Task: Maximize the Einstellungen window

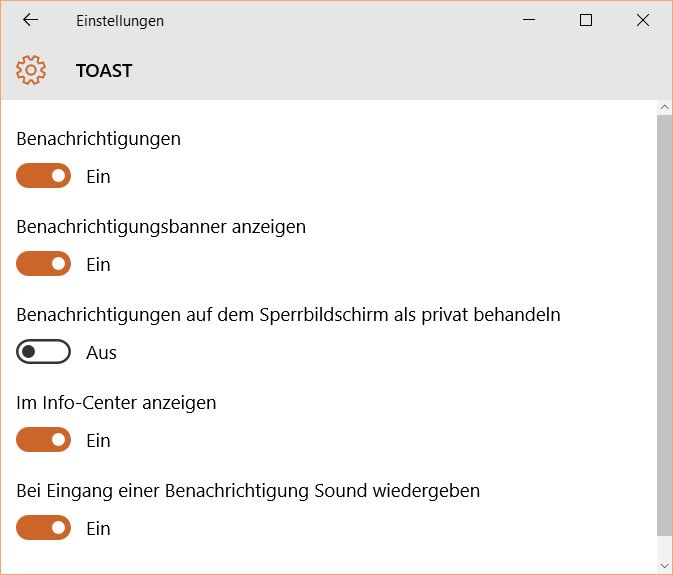Action: pyautogui.click(x=586, y=20)
